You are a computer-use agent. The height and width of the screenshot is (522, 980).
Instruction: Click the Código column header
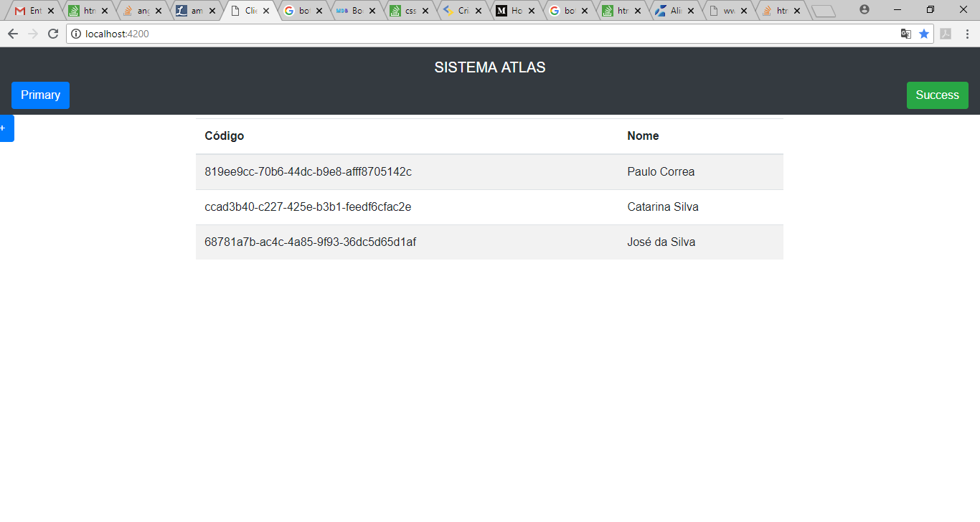225,136
